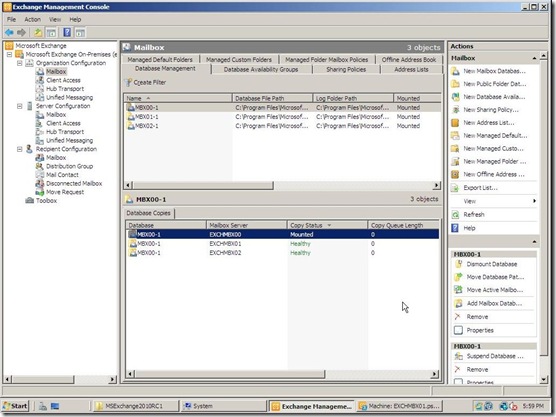Collapse the Mailbox actions section
556x417 pixels.
pos(534,58)
